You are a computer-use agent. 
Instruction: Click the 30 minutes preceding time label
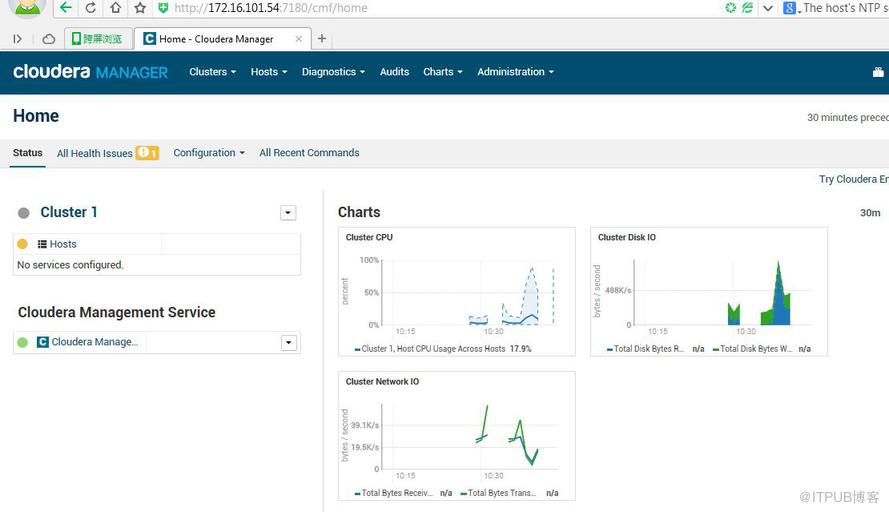848,117
